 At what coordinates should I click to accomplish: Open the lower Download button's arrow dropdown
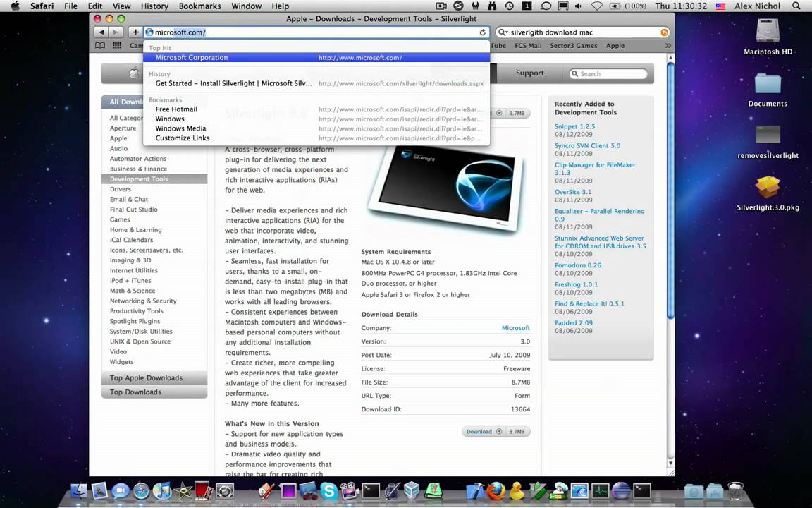499,431
